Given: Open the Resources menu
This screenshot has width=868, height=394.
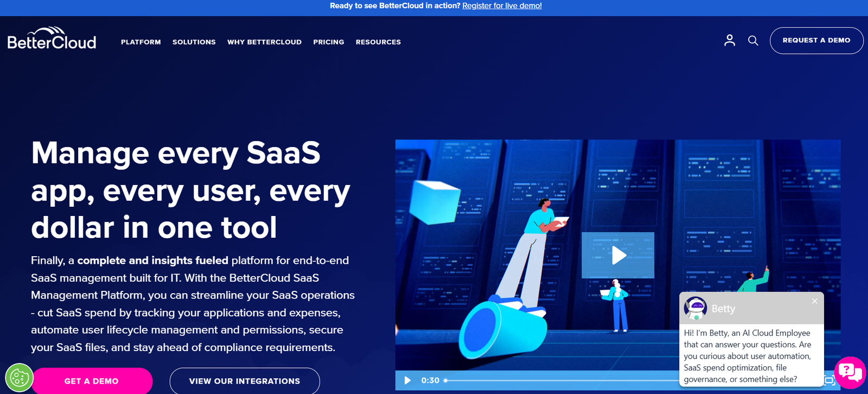Looking at the screenshot, I should (x=378, y=42).
